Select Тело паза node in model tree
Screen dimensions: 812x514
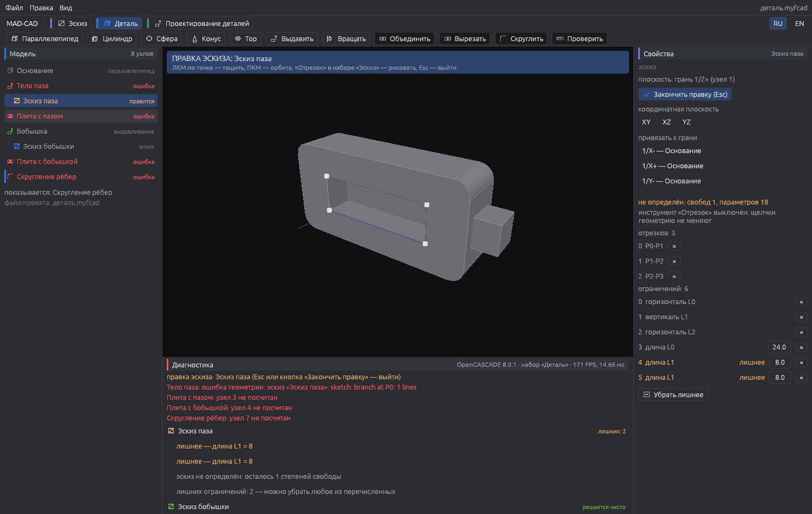(81, 86)
